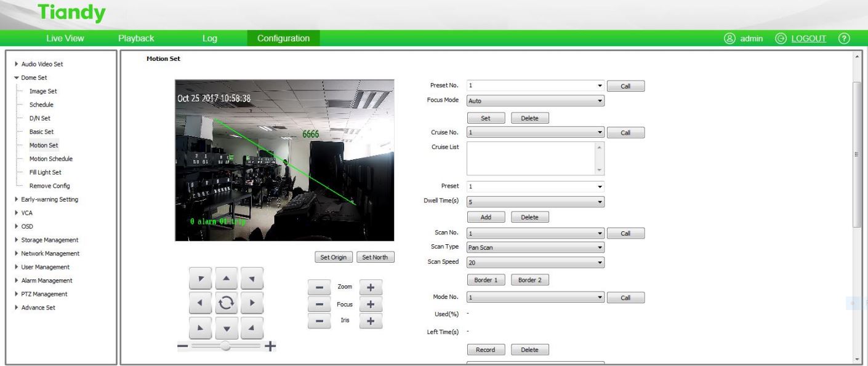Open D/N Set in sidebar
The image size is (868, 366).
point(39,118)
